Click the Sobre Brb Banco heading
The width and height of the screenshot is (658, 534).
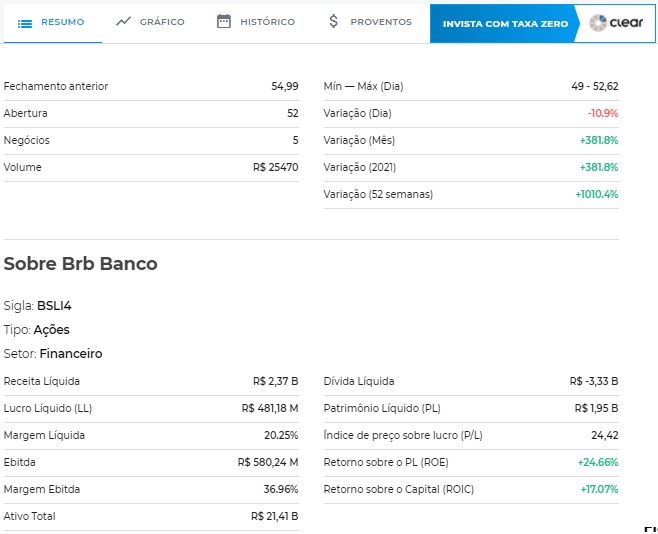(81, 264)
